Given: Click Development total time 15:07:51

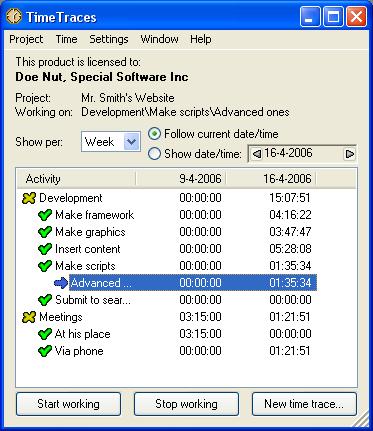Looking at the screenshot, I should (290, 198).
